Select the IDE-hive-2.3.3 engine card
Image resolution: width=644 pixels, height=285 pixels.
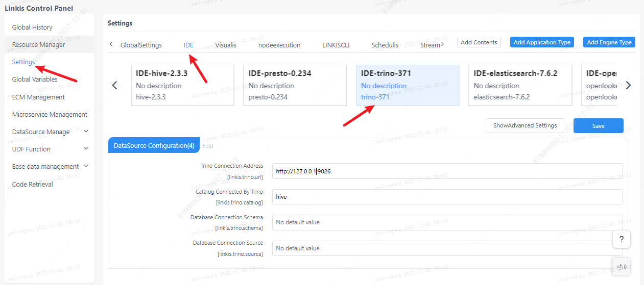182,85
